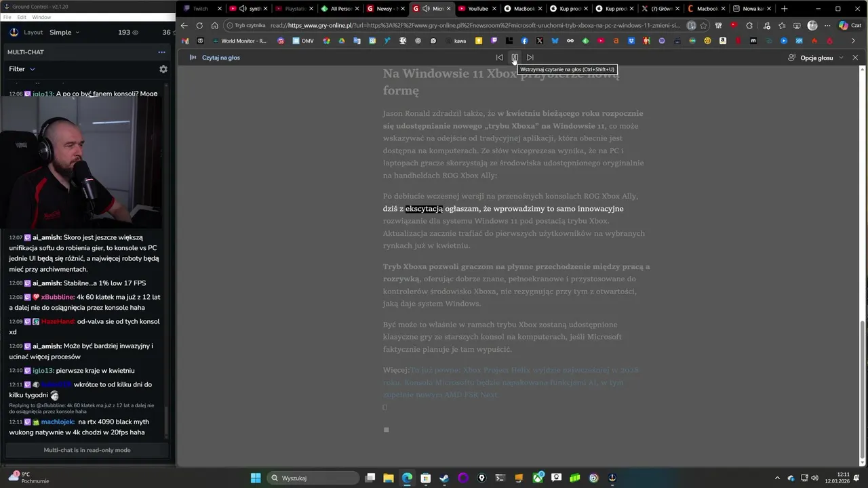Switch to YouTube tab
This screenshot has width=868, height=488.
[x=477, y=9]
